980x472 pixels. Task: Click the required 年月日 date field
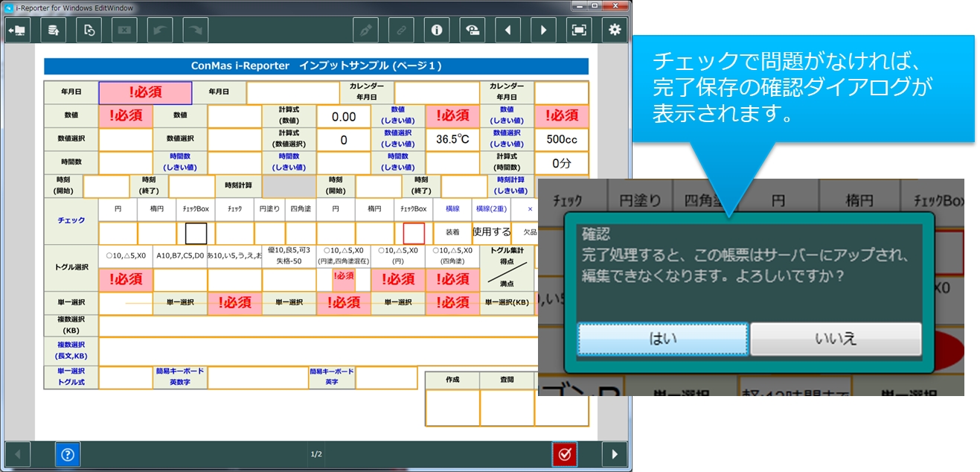pyautogui.click(x=145, y=93)
